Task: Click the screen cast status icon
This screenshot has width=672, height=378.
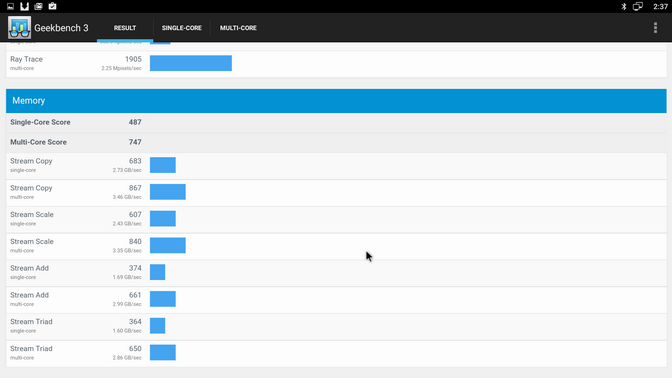Action: (638, 6)
